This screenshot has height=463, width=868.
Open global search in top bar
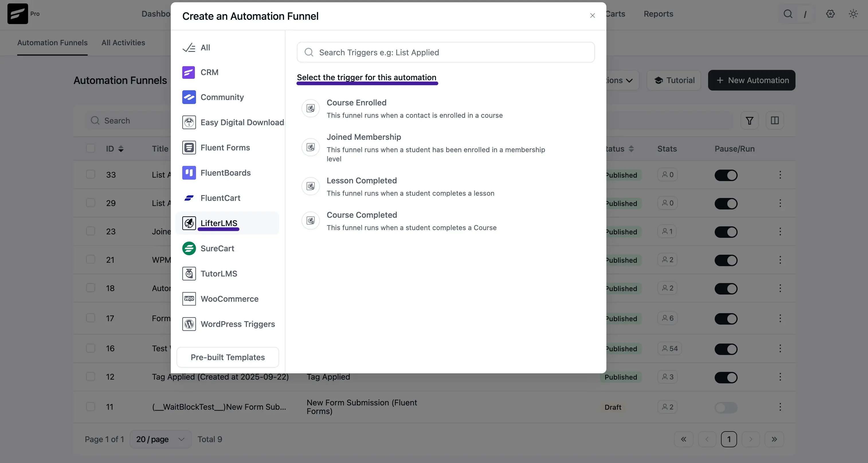787,14
